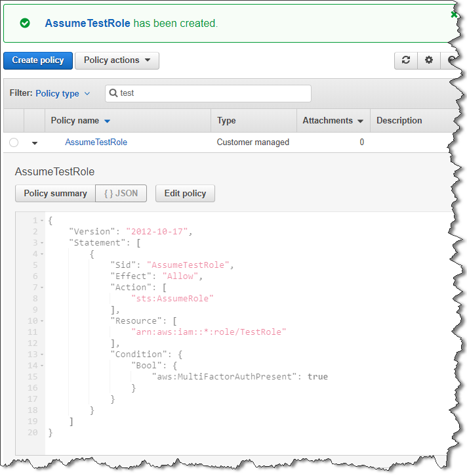This screenshot has width=467, height=476.
Task: Fold the code at line 1
Action: (42, 221)
